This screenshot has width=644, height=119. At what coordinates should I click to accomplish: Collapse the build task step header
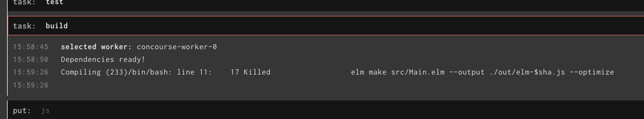point(326,26)
